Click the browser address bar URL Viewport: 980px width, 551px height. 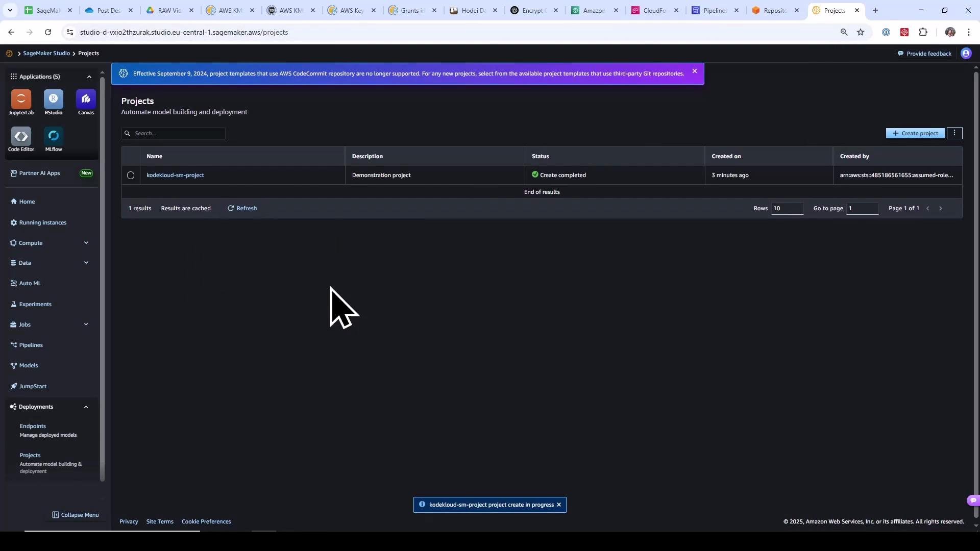[x=184, y=32]
